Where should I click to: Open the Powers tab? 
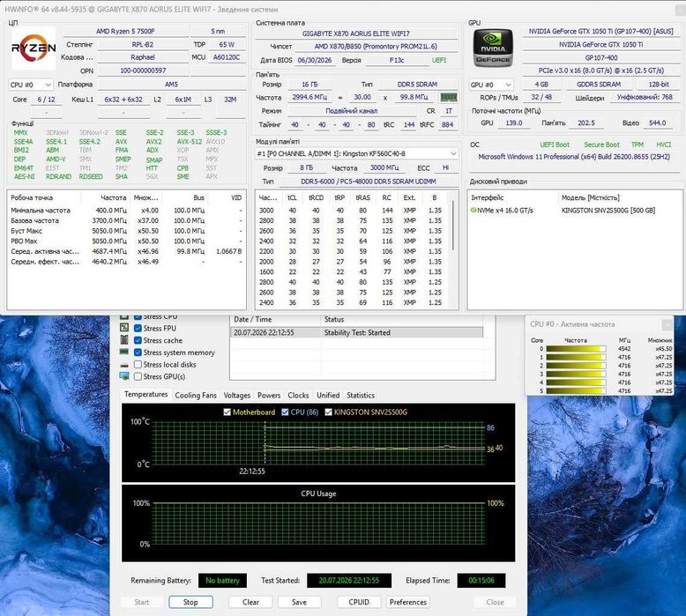269,395
